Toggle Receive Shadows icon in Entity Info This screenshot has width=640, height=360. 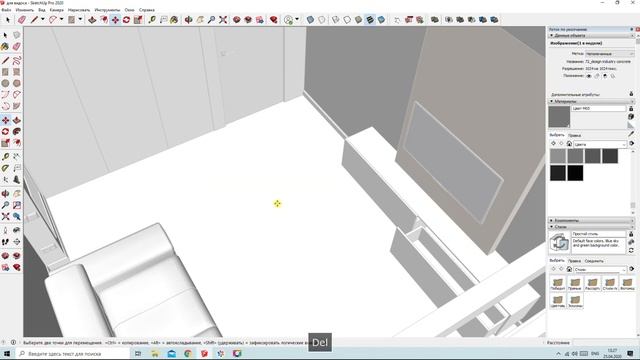605,76
